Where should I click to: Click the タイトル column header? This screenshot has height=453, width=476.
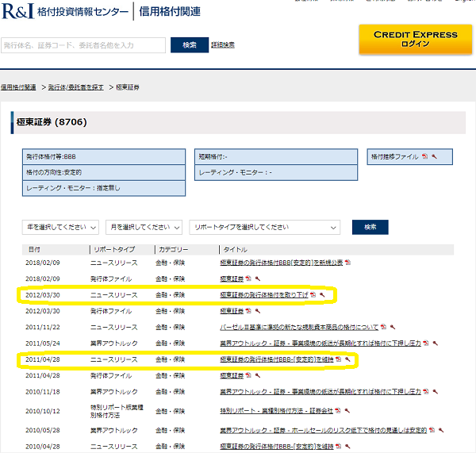point(236,249)
